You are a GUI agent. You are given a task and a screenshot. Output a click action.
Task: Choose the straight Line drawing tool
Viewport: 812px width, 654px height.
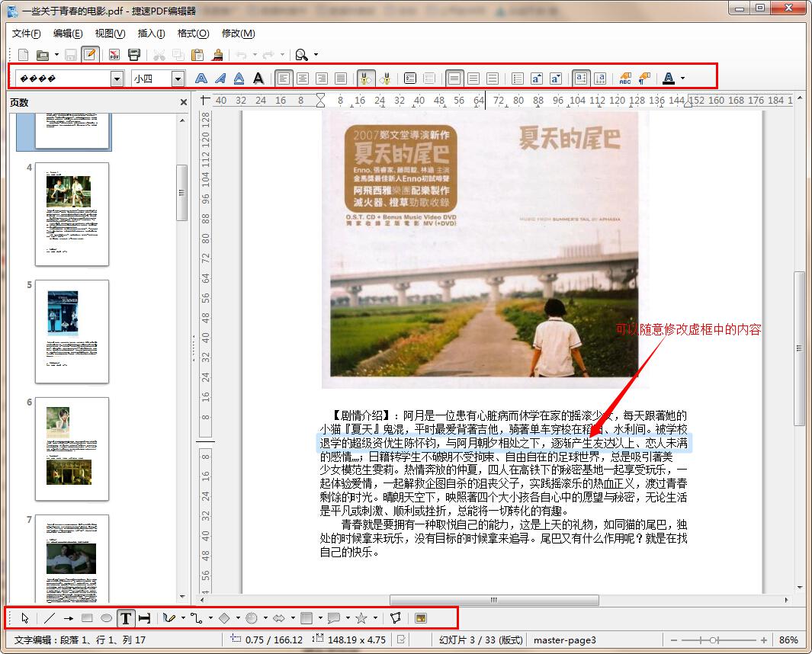pos(49,618)
